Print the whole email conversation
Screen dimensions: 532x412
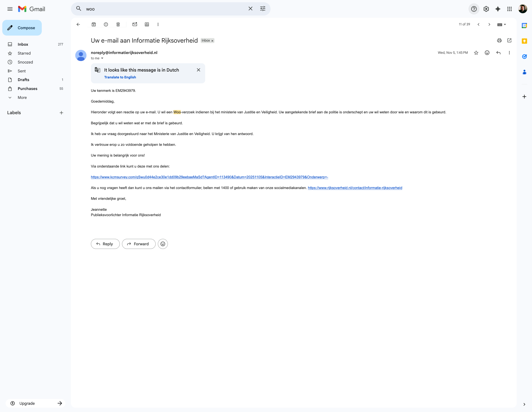coord(499,41)
